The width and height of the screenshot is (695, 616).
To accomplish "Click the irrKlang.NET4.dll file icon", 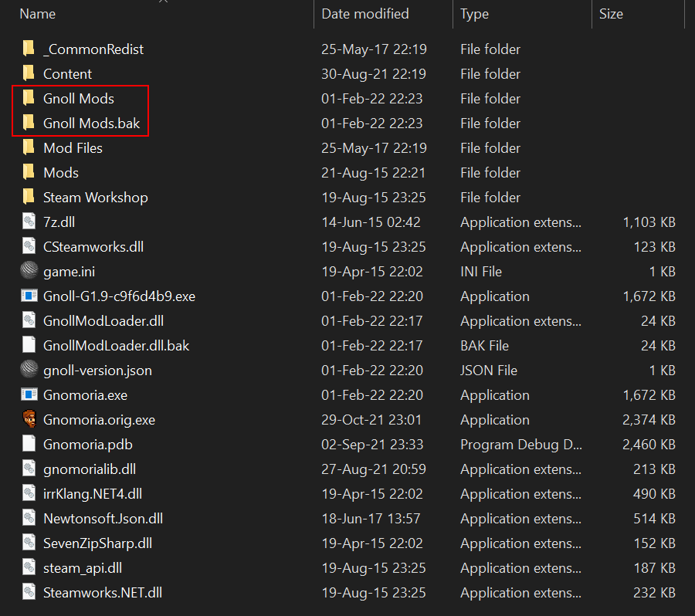I will [x=29, y=493].
